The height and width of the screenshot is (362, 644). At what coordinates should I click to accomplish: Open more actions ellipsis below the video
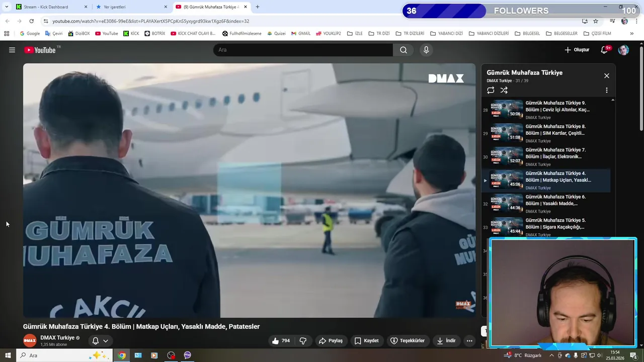(x=469, y=341)
